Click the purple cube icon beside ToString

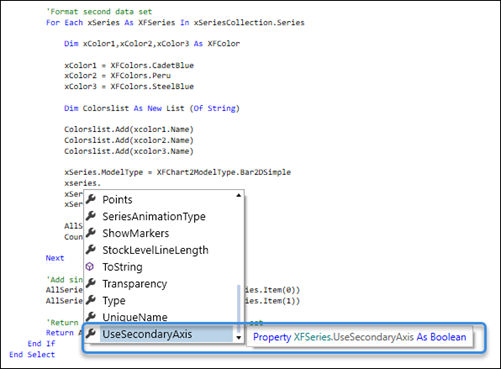[90, 266]
